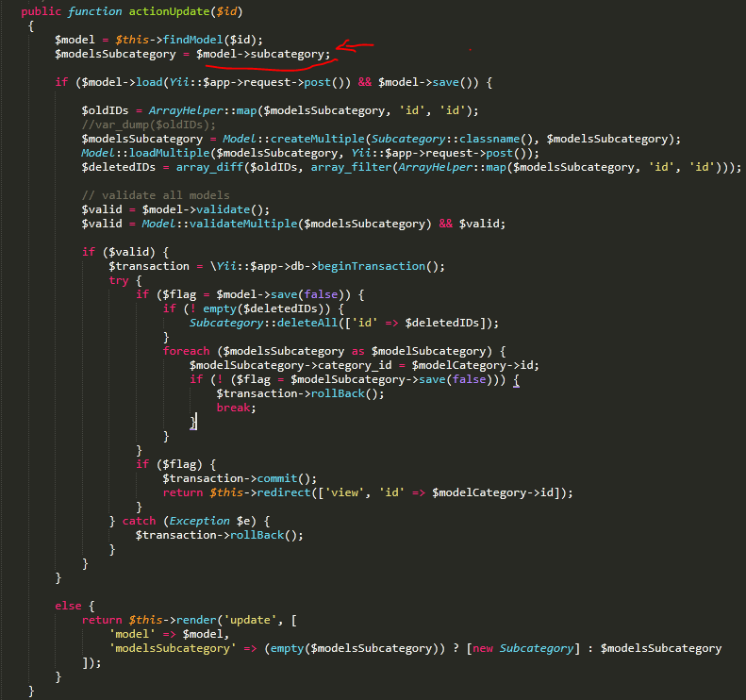Click the 'modelsSubcategory' array key string
This screenshot has height=700, width=746.
point(173,648)
